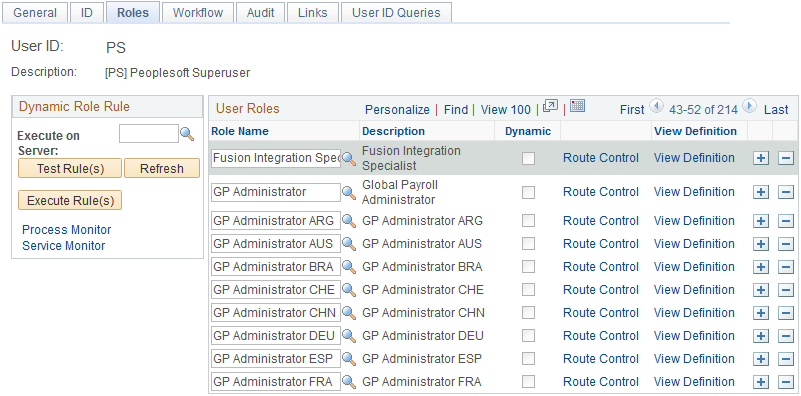This screenshot has width=801, height=396.
Task: Select the Roles tab
Action: (x=133, y=13)
